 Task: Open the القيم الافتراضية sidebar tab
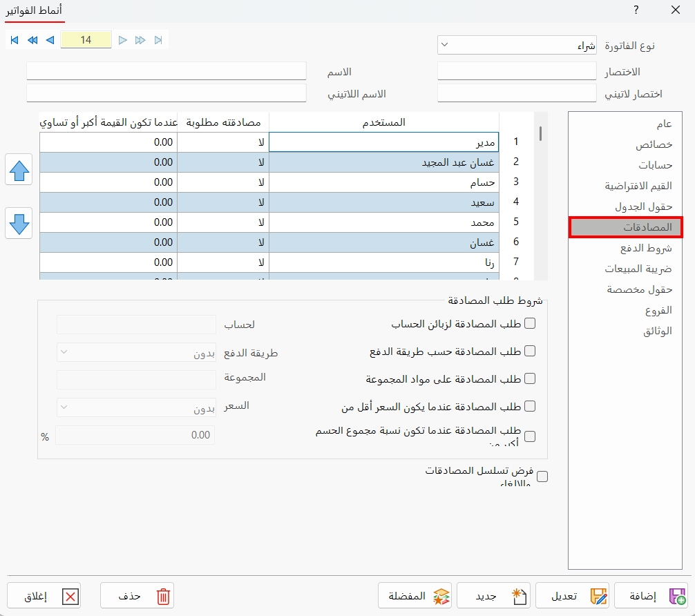coord(625,186)
